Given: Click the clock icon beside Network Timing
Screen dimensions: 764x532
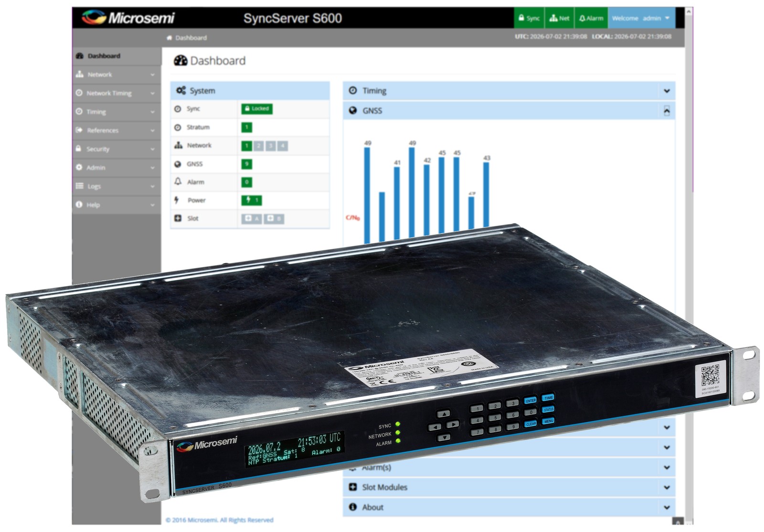Looking at the screenshot, I should (x=79, y=93).
